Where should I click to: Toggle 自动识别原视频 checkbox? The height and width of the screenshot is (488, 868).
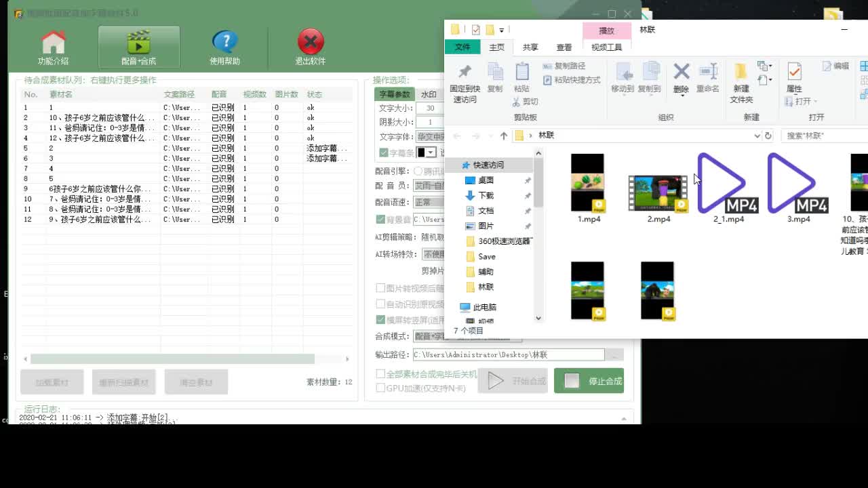click(x=381, y=304)
